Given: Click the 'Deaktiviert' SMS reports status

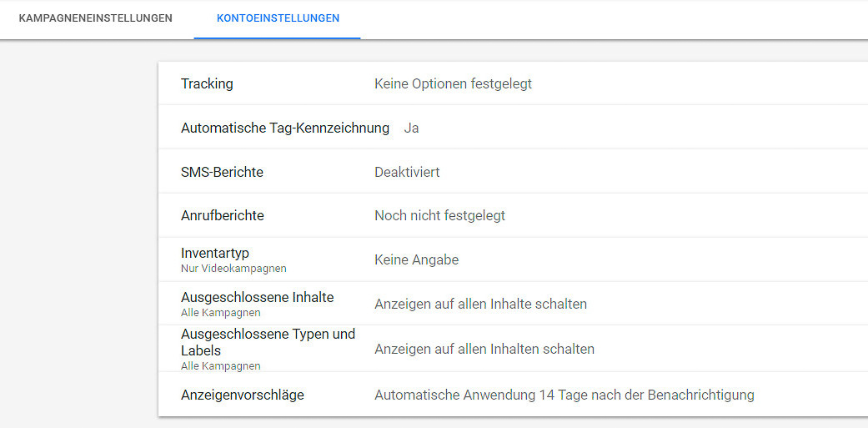Looking at the screenshot, I should pyautogui.click(x=407, y=172).
